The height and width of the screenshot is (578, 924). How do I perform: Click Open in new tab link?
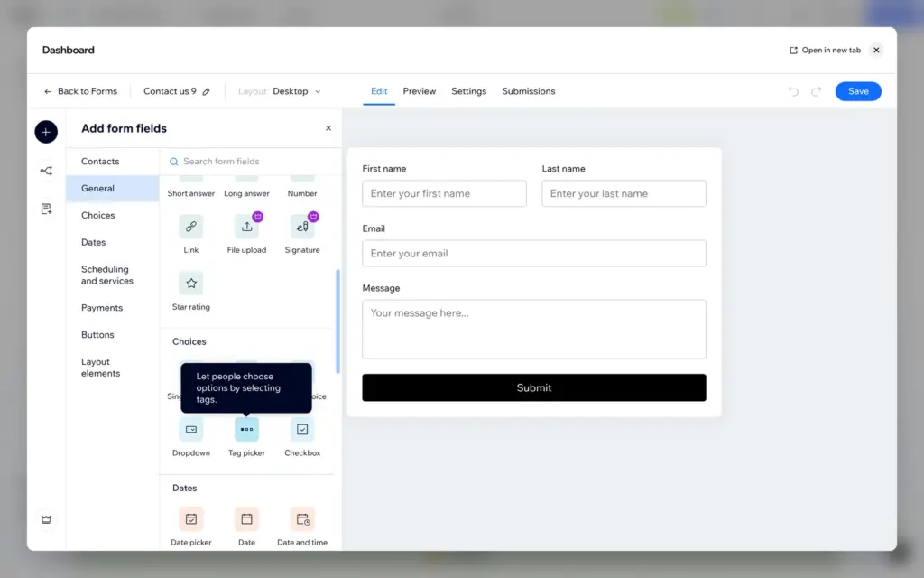(825, 51)
